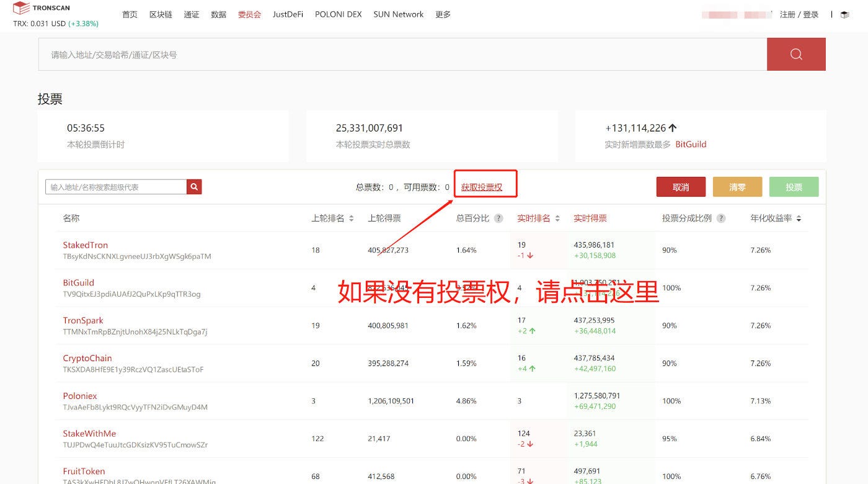
Task: Click the 名称 column header
Action: (71, 218)
